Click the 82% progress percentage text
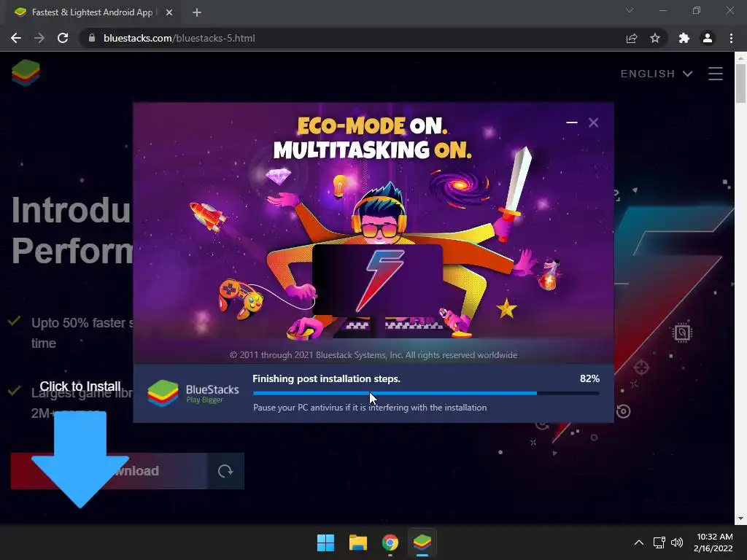 point(589,378)
